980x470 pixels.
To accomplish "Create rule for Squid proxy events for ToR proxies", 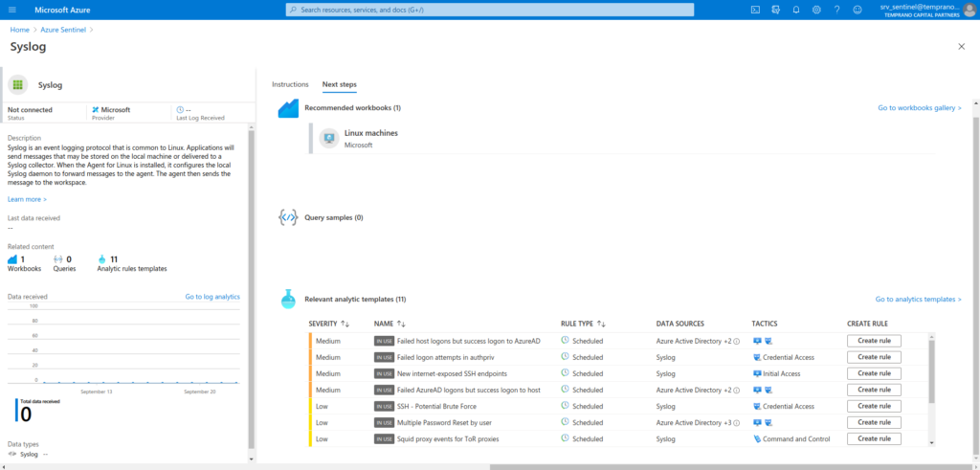I will 874,438.
